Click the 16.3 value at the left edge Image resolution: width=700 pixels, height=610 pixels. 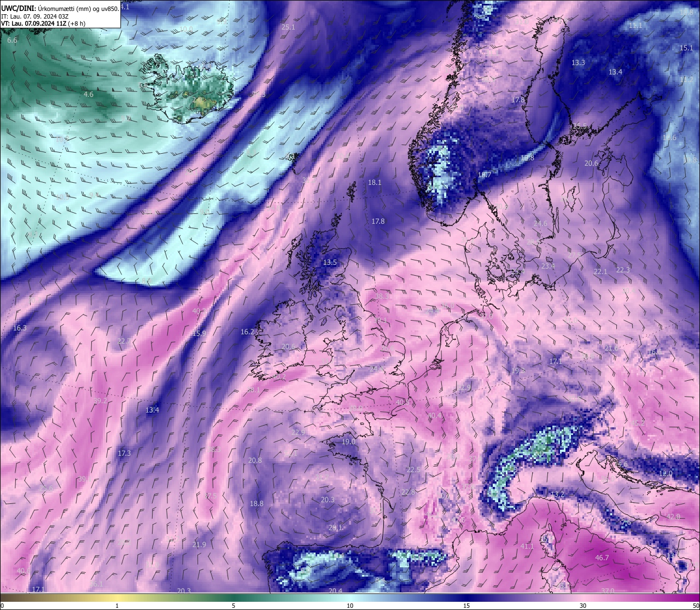20,328
